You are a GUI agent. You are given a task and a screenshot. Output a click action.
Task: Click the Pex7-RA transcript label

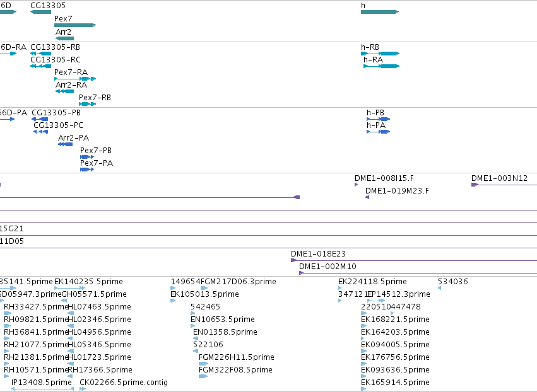[x=71, y=72]
